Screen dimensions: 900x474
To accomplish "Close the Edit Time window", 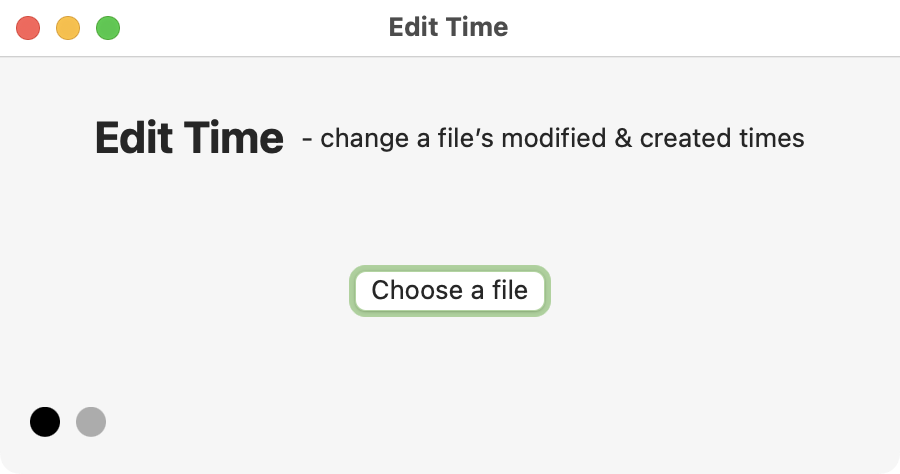I will pos(28,28).
